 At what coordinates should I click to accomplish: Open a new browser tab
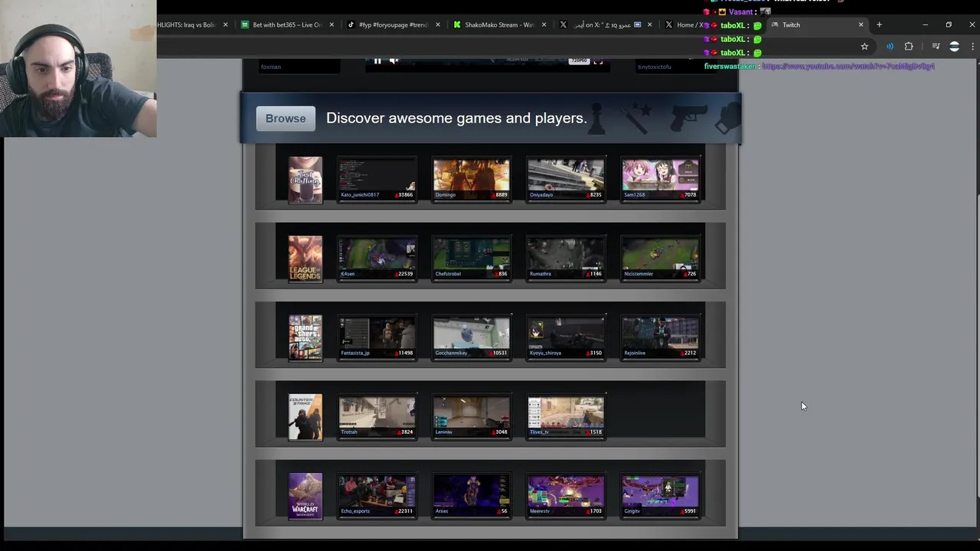coord(879,24)
